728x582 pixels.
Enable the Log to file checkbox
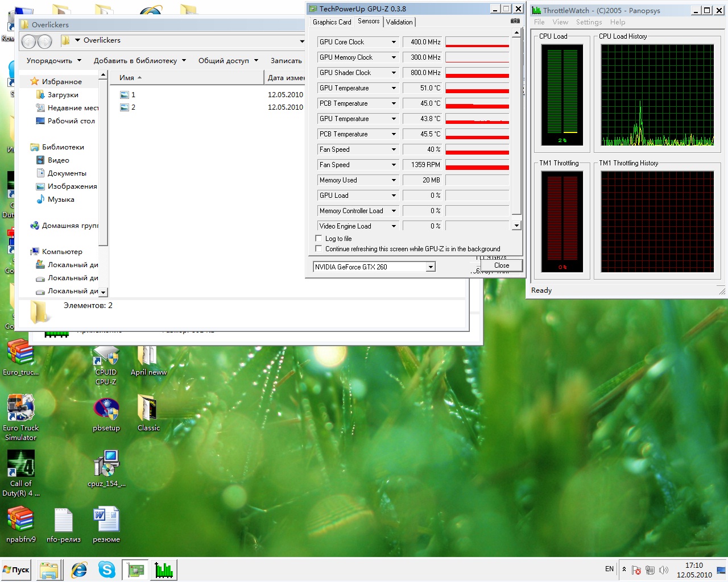[318, 239]
